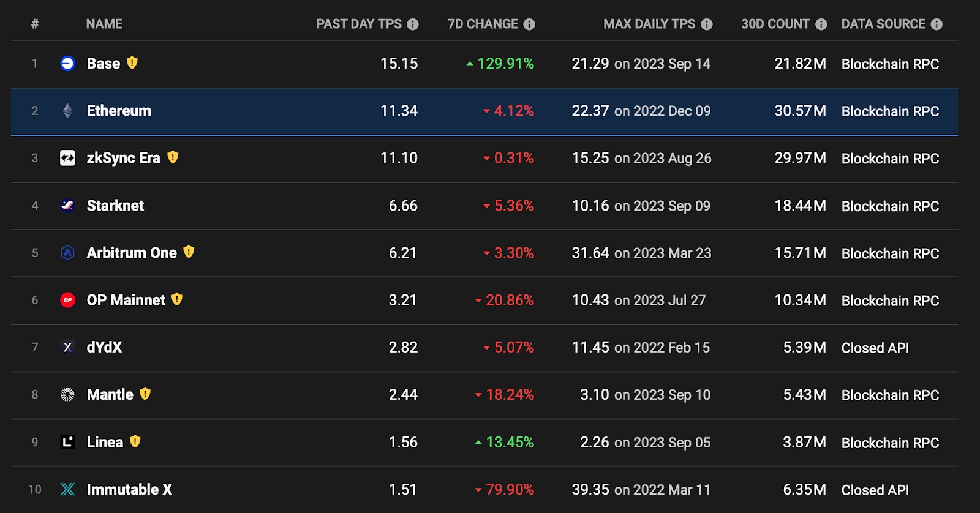Click the info icon beside DATA SOURCE

coord(937,24)
